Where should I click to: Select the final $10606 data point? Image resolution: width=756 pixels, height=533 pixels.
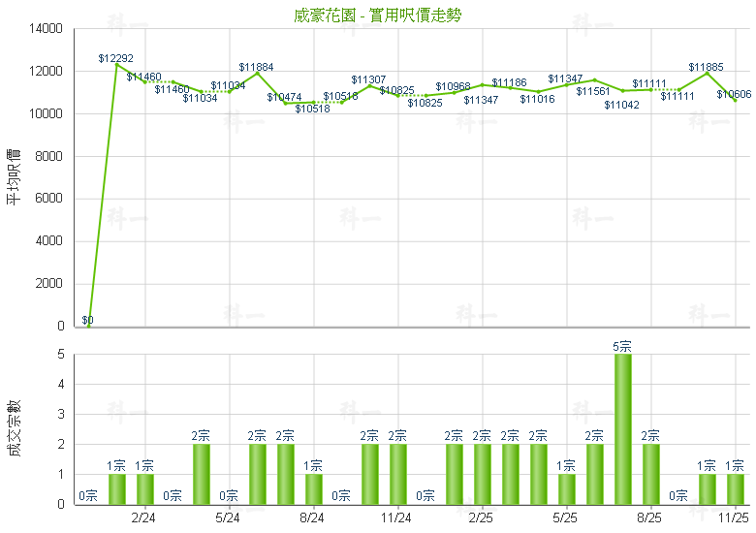(735, 101)
